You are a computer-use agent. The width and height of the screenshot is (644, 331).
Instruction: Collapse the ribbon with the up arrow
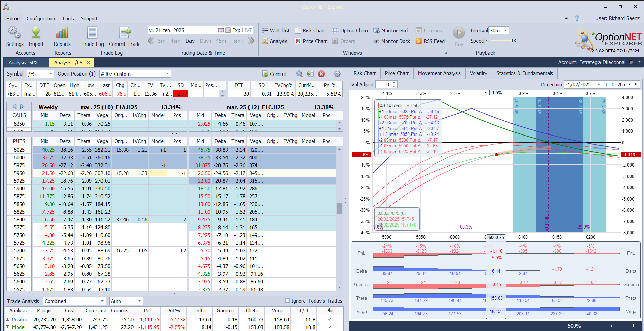[x=566, y=18]
